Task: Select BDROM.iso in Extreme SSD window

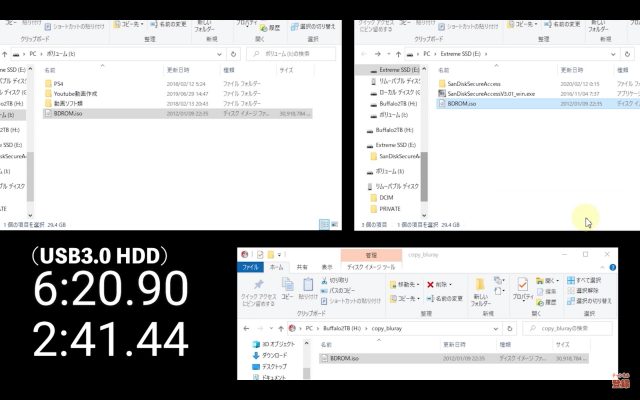Action: [538, 104]
